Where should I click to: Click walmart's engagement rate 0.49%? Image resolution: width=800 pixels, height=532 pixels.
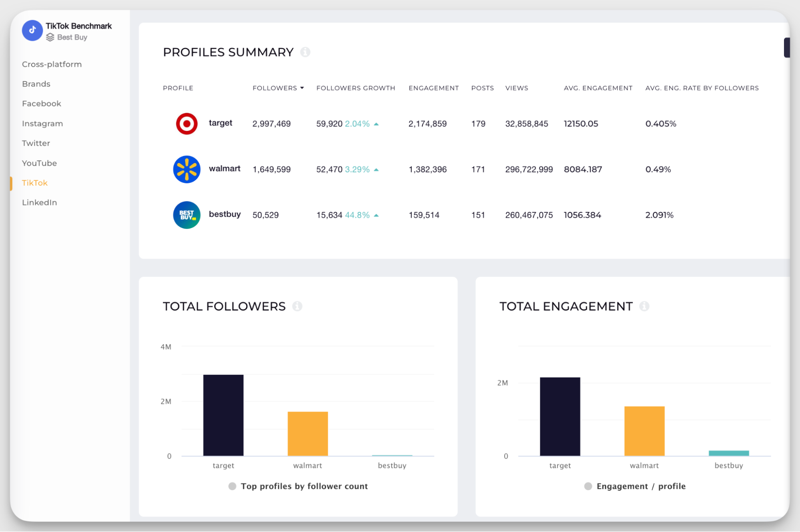(658, 169)
